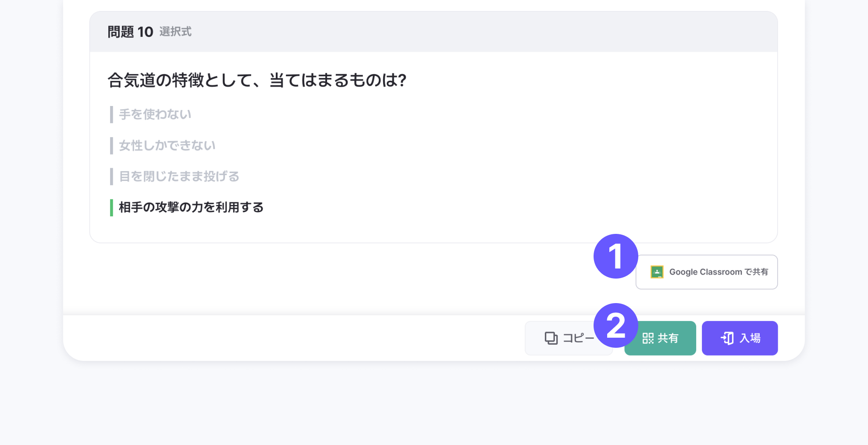Select the answer 相手の攻撃の力を利用する

(191, 208)
